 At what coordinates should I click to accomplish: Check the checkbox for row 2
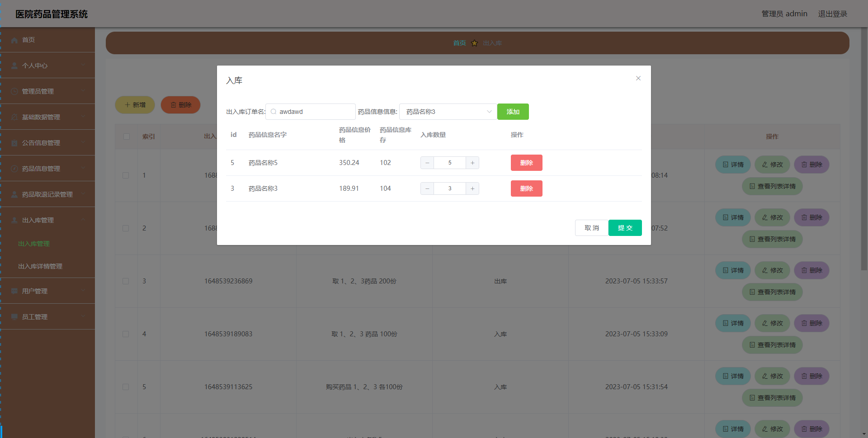point(126,228)
